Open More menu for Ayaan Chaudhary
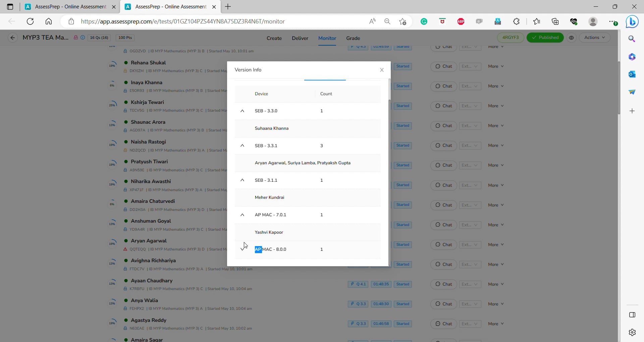Viewport: 644px width, 342px height. (495, 284)
